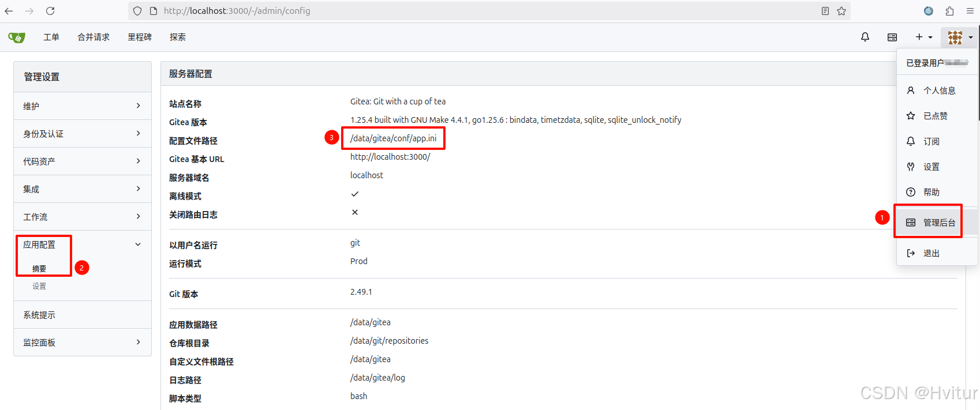Expand the 工作流 sidebar section

coord(83,217)
